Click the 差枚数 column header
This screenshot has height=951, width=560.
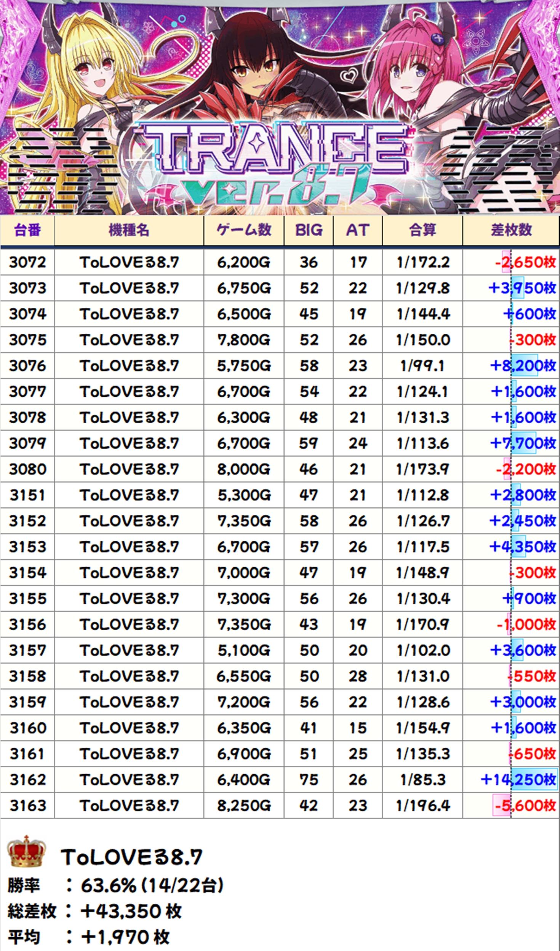(x=511, y=230)
